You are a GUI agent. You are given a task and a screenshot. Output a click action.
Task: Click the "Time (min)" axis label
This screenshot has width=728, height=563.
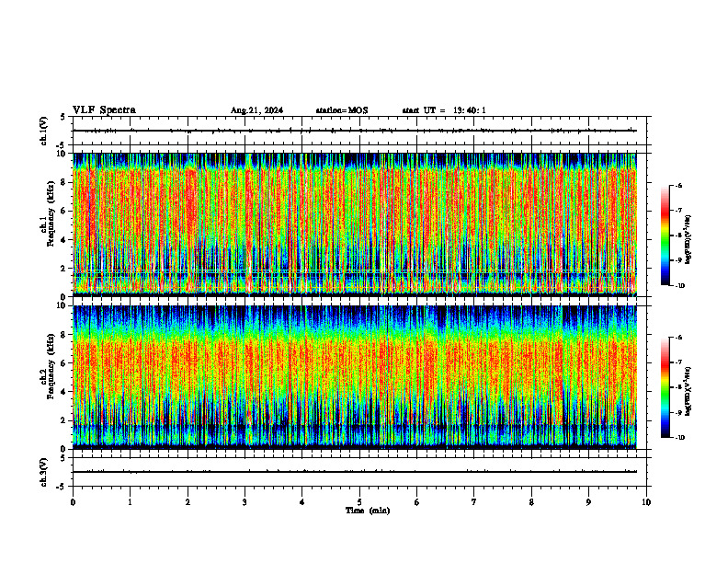368,511
